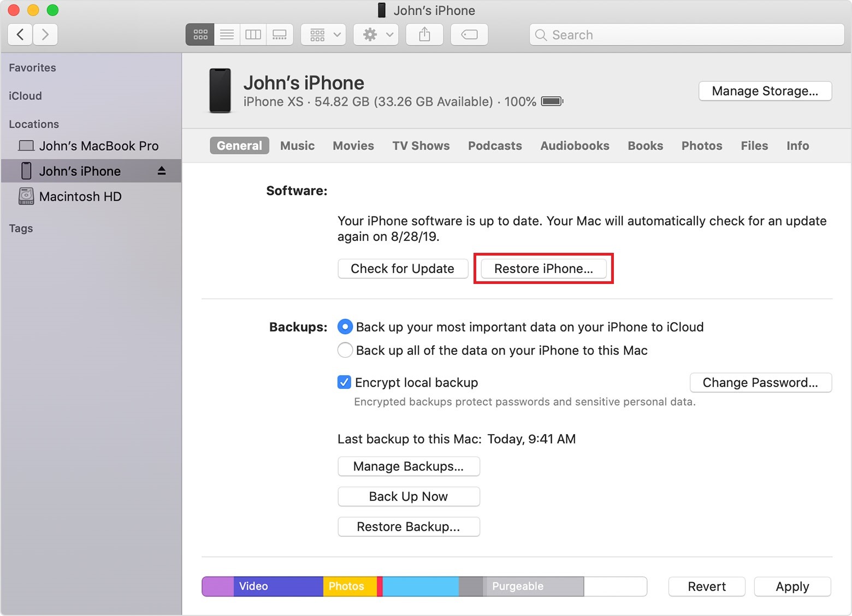The width and height of the screenshot is (852, 616).
Task: Switch Finder to gallery view
Action: tap(280, 35)
